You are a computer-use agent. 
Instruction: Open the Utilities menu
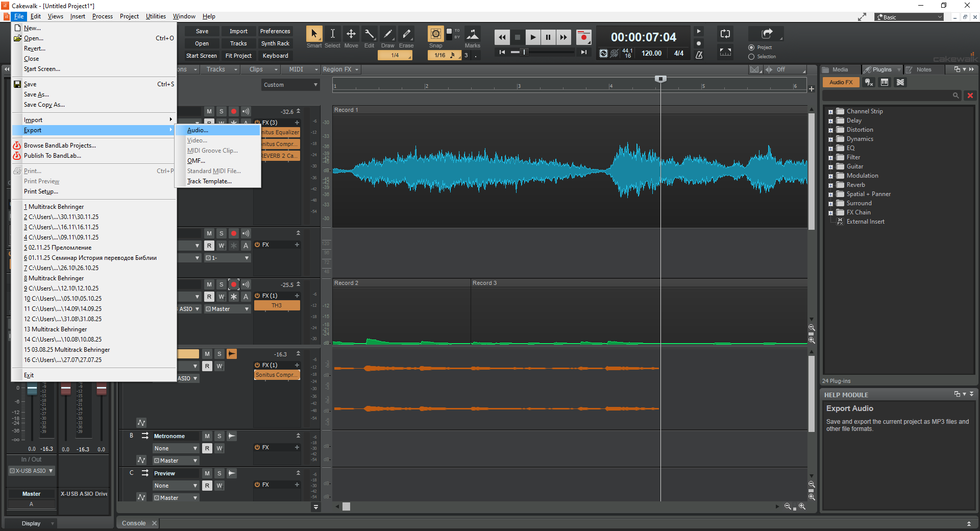[156, 16]
